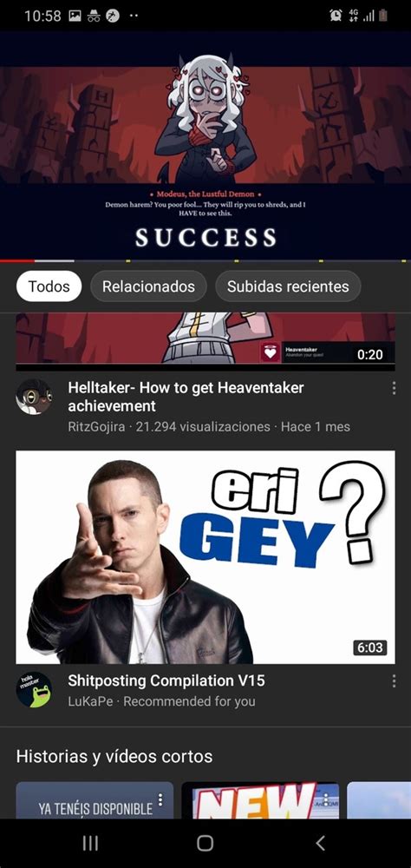Image resolution: width=411 pixels, height=868 pixels.
Task: Open the YA TENÉIS DISPONIBLE story card
Action: click(x=95, y=800)
